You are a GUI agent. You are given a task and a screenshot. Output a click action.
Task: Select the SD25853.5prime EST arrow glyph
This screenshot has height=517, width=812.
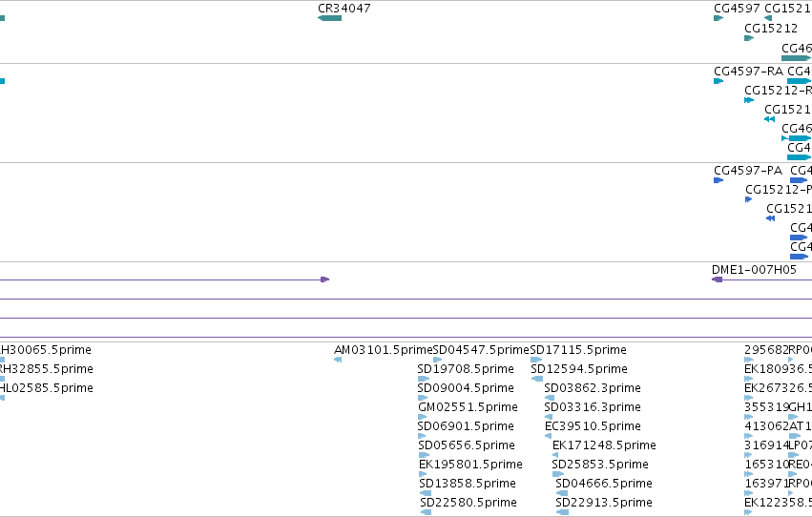tap(558, 475)
